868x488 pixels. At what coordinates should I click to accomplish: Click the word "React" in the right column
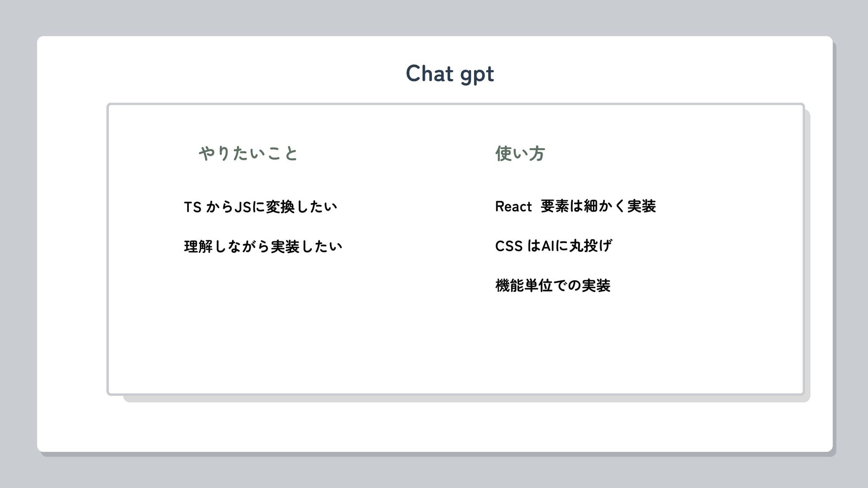(x=514, y=207)
